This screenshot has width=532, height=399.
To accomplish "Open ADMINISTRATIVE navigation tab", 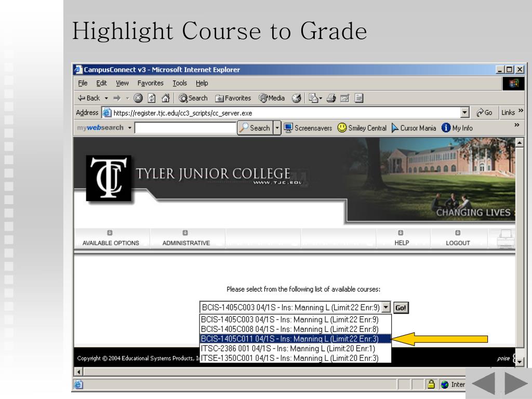I will (186, 239).
